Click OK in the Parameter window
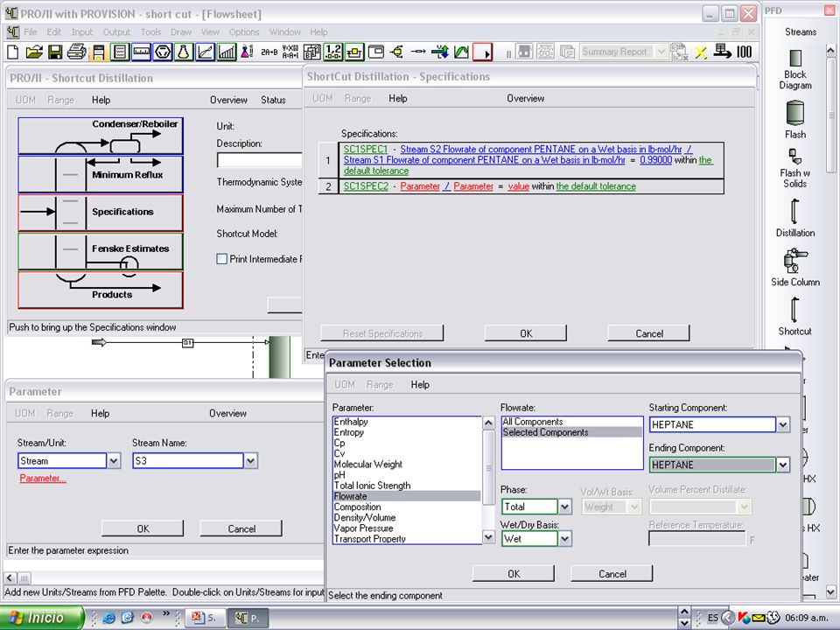This screenshot has height=630, width=840. pyautogui.click(x=143, y=528)
